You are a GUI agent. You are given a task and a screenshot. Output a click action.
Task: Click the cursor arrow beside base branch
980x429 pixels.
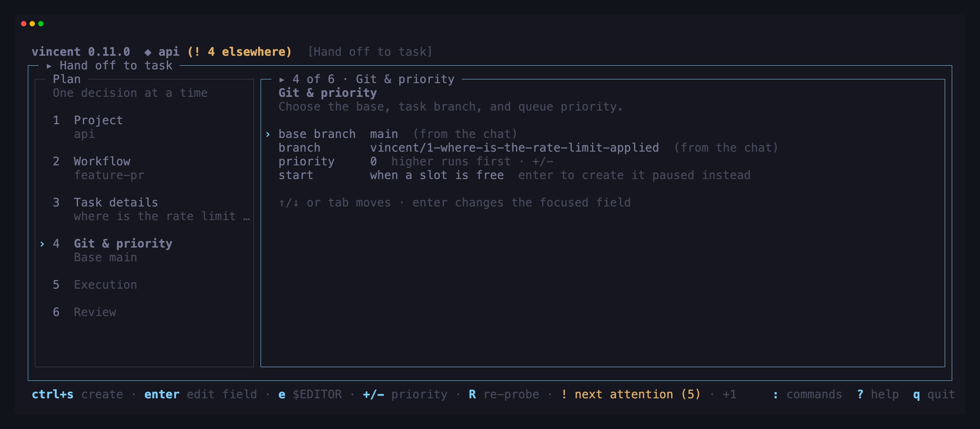pyautogui.click(x=268, y=134)
